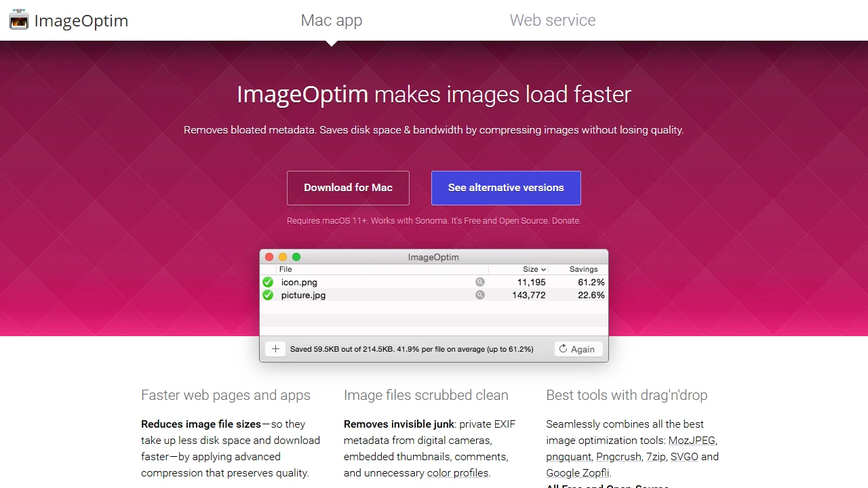
Task: Open the Donate link
Action: tap(566, 220)
